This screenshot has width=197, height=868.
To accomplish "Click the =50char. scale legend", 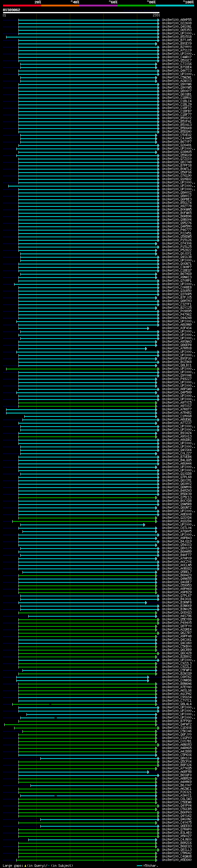I will (148, 865).
